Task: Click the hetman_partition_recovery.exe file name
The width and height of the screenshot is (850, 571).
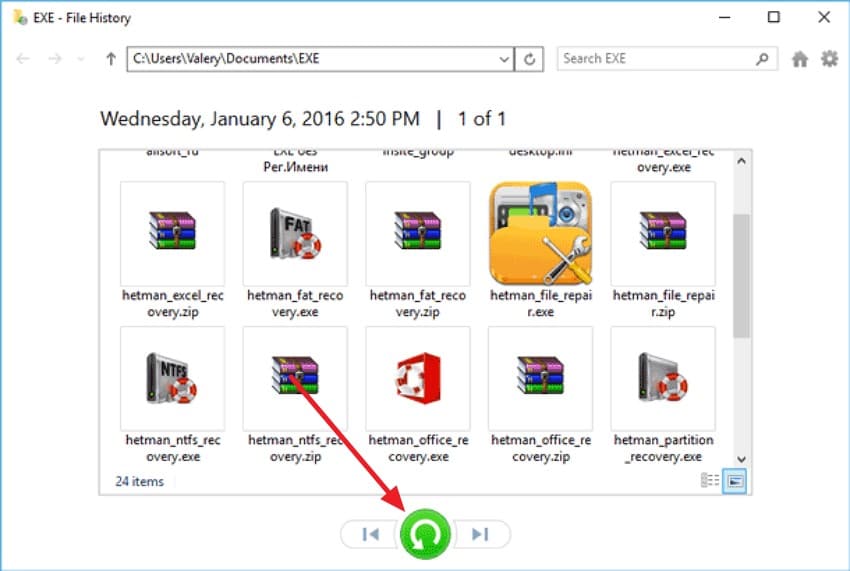Action: click(x=663, y=448)
